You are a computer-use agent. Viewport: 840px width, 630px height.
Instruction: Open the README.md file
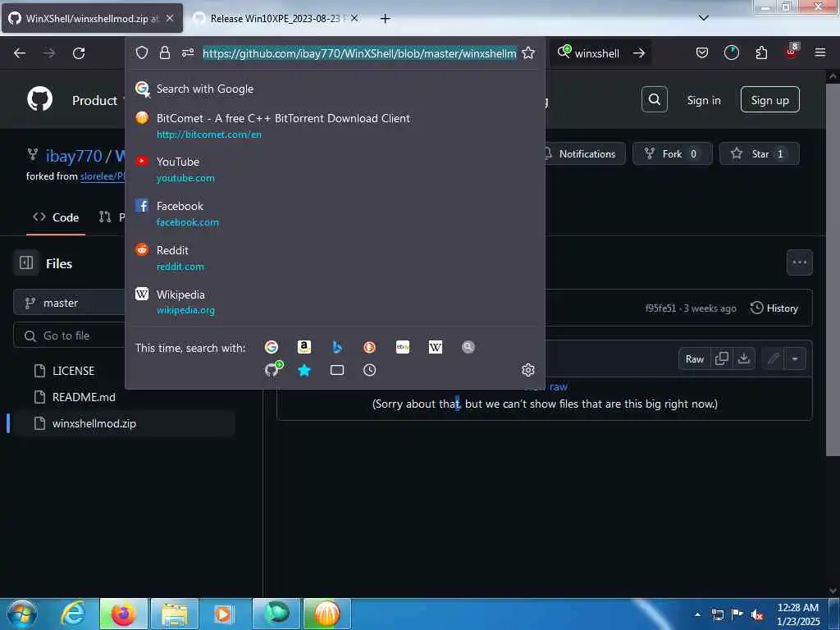(84, 397)
